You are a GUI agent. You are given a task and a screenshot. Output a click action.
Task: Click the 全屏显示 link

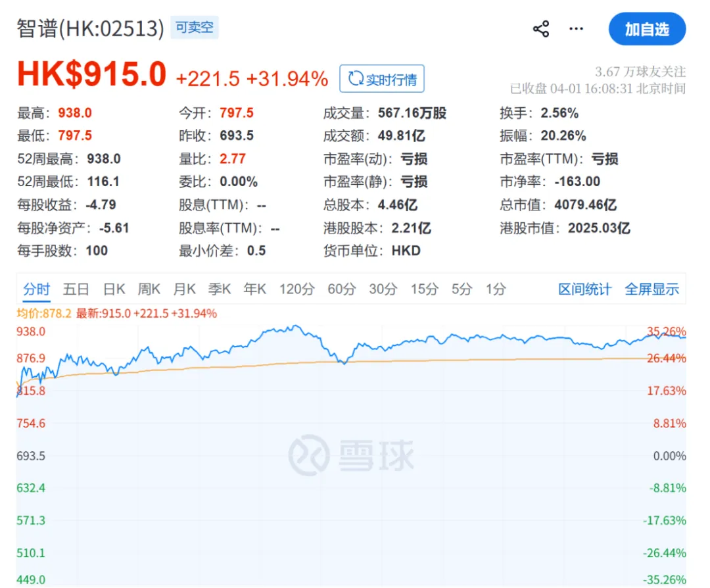651,289
